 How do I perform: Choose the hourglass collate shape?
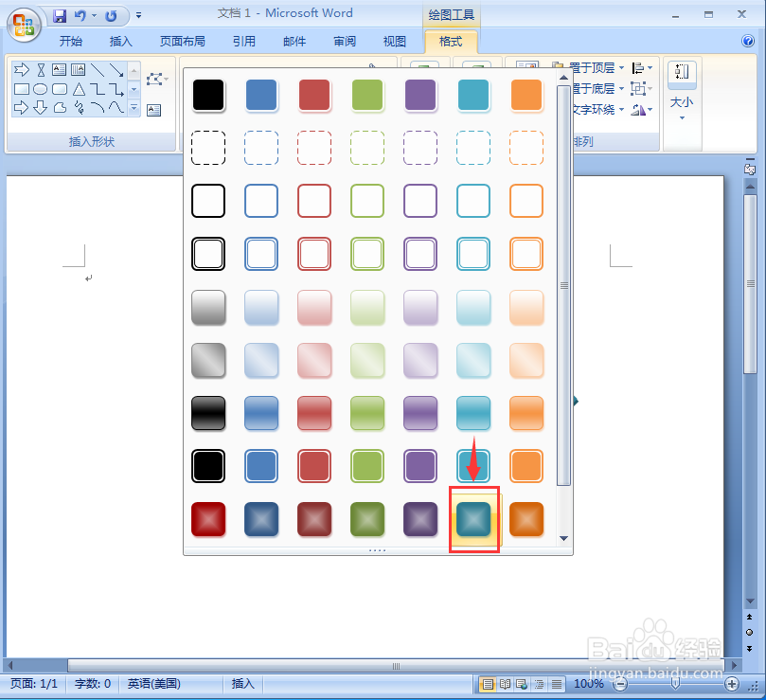point(41,70)
